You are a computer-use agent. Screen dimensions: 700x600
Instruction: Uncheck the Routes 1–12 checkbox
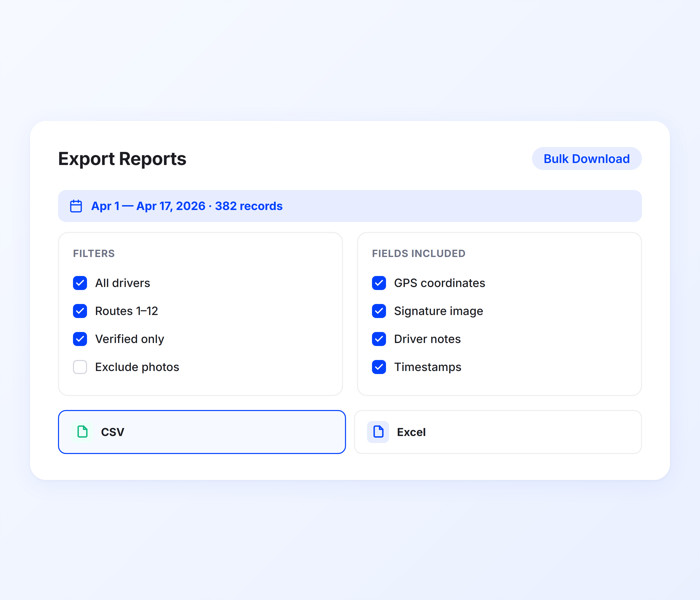point(80,311)
